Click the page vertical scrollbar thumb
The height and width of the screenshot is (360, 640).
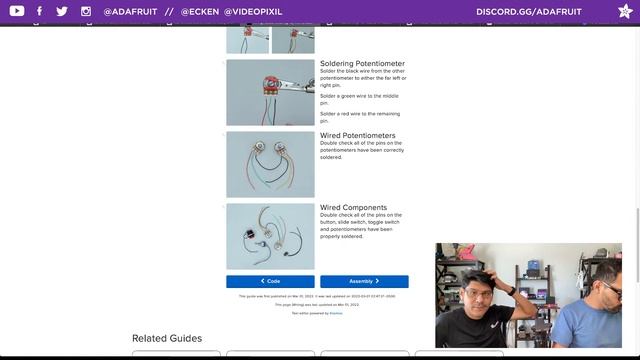[x=638, y=245]
